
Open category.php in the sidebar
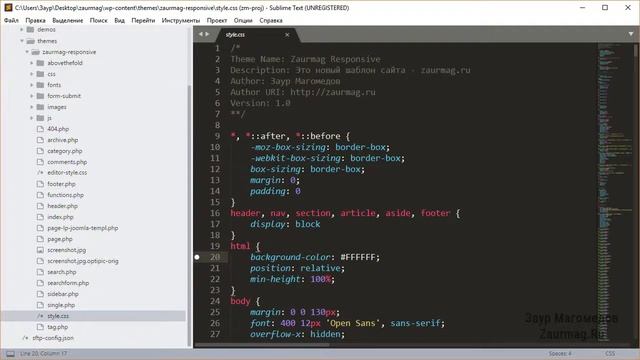64,151
